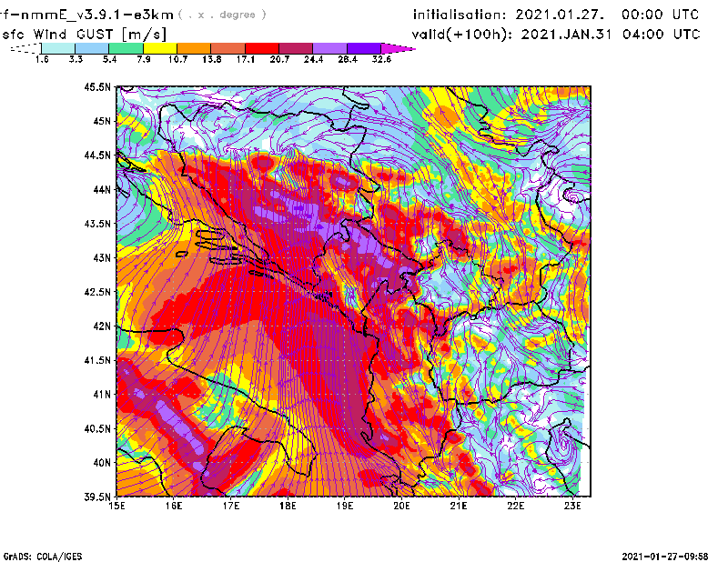The height and width of the screenshot is (562, 728).
Task: Click the legend value '10.7'
Action: 177,59
